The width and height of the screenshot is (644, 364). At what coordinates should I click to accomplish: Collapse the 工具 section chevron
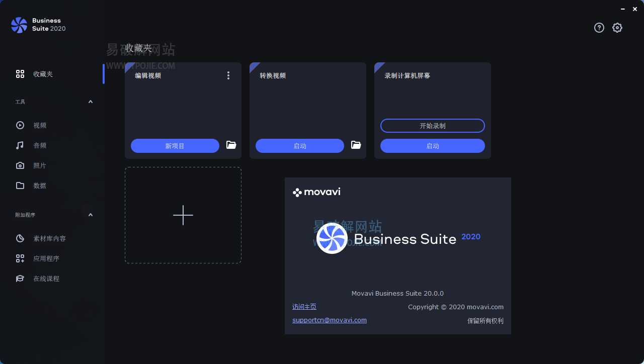click(x=91, y=102)
